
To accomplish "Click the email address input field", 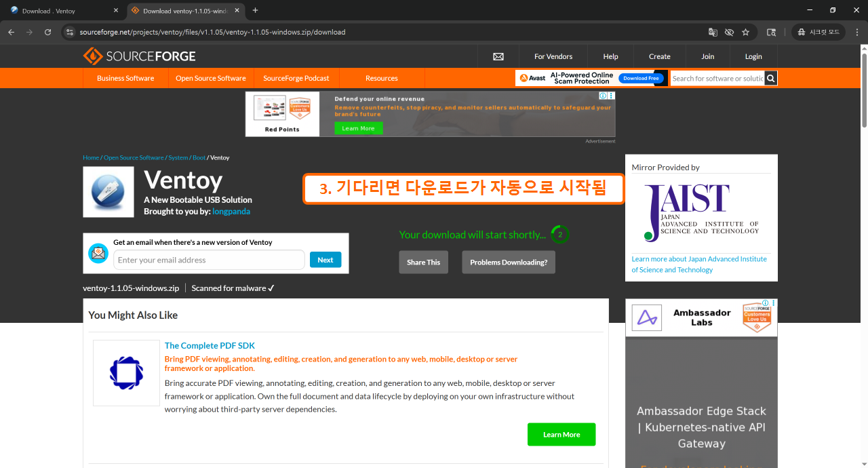I will (208, 260).
